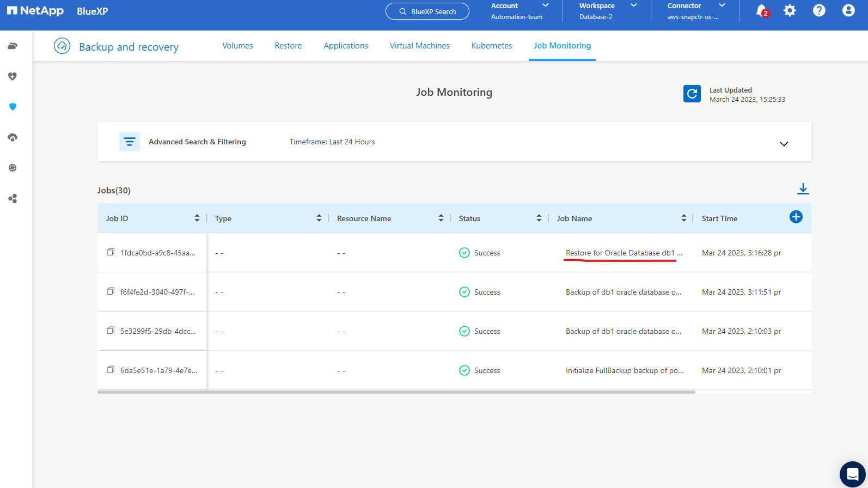This screenshot has height=488, width=868.
Task: Download the jobs list report
Action: (x=803, y=189)
